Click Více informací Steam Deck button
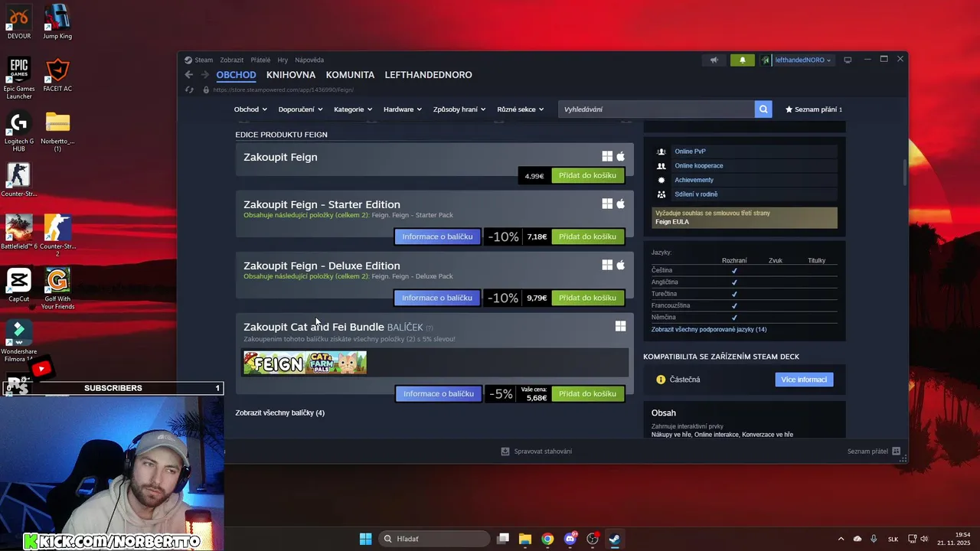The height and width of the screenshot is (551, 980). tap(804, 380)
